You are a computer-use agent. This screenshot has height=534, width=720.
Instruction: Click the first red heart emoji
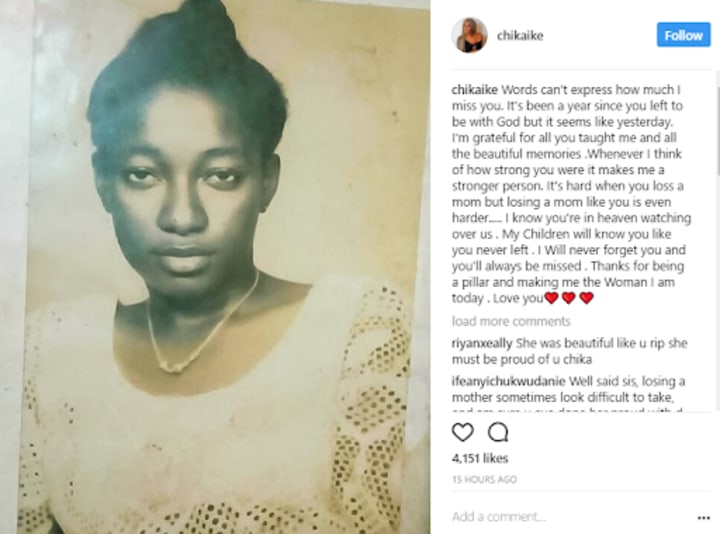[x=551, y=298]
